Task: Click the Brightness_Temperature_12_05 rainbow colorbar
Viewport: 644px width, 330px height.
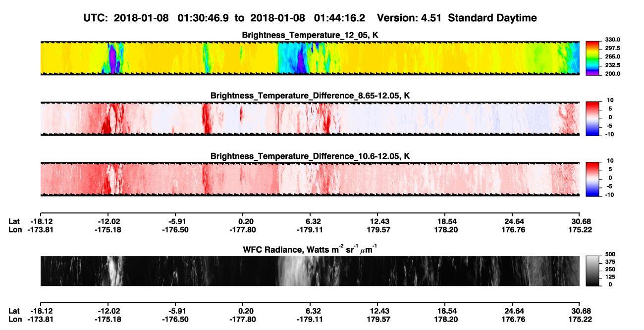Action: 591,57
